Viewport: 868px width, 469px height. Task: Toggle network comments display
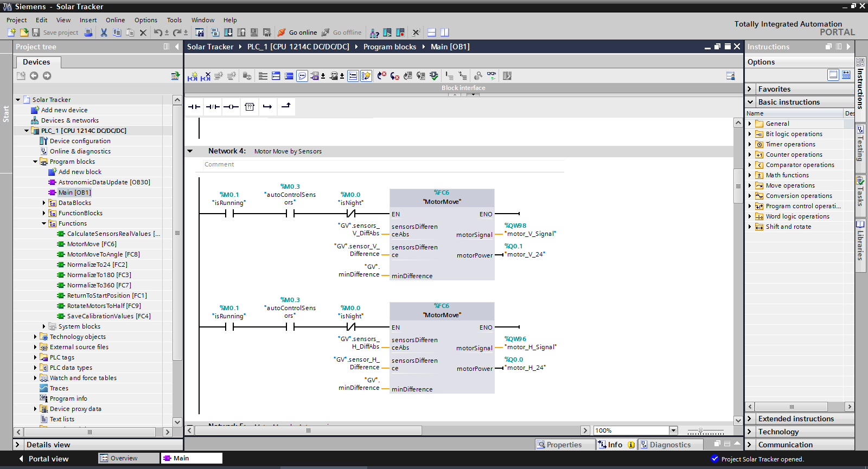(302, 76)
